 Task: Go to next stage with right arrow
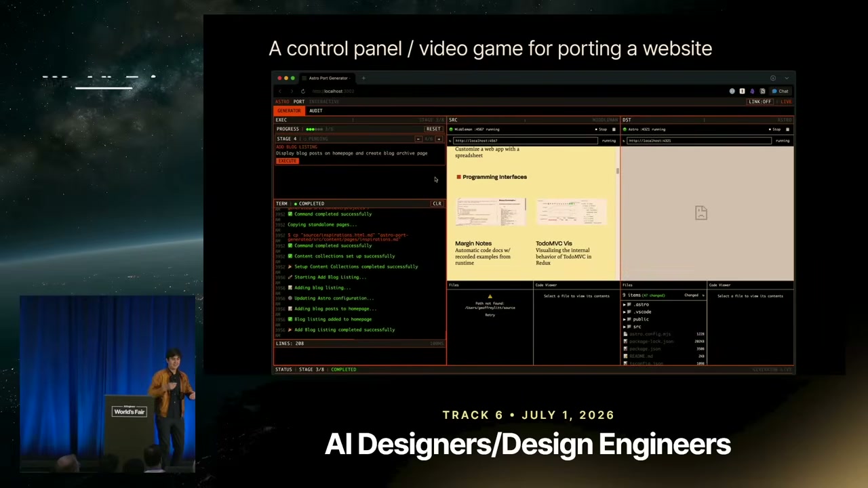coord(438,139)
